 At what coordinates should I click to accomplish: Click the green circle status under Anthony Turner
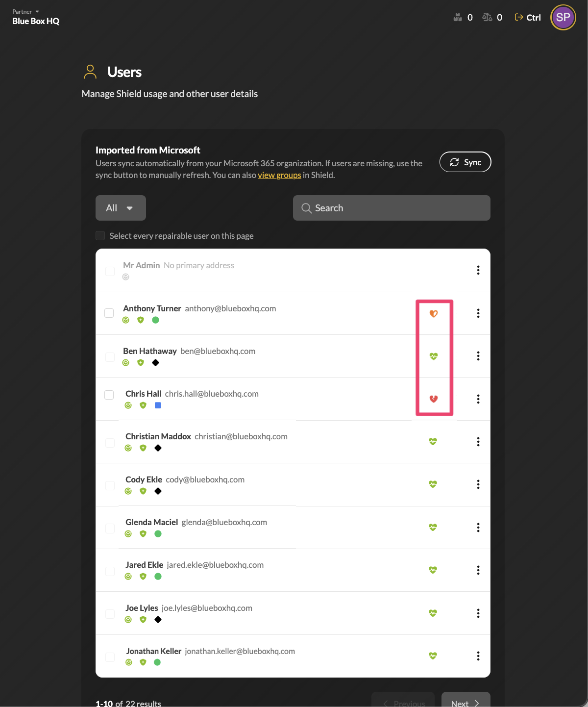pyautogui.click(x=155, y=320)
